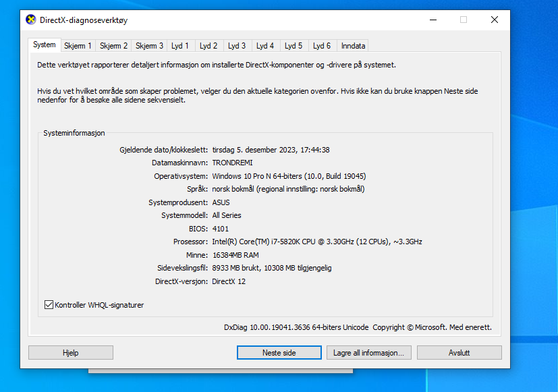Click the language value norsk bokmål

[288, 189]
